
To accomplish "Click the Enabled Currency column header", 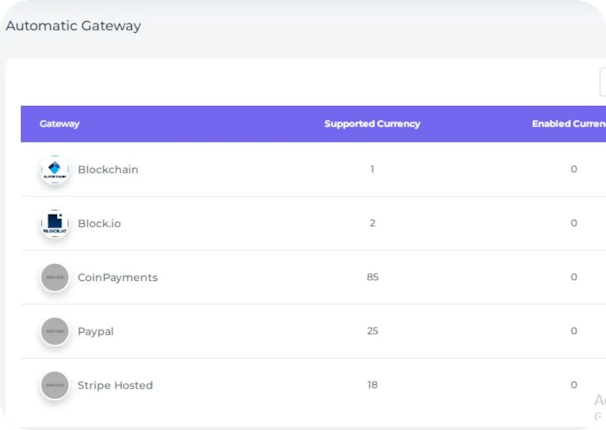I will click(568, 124).
